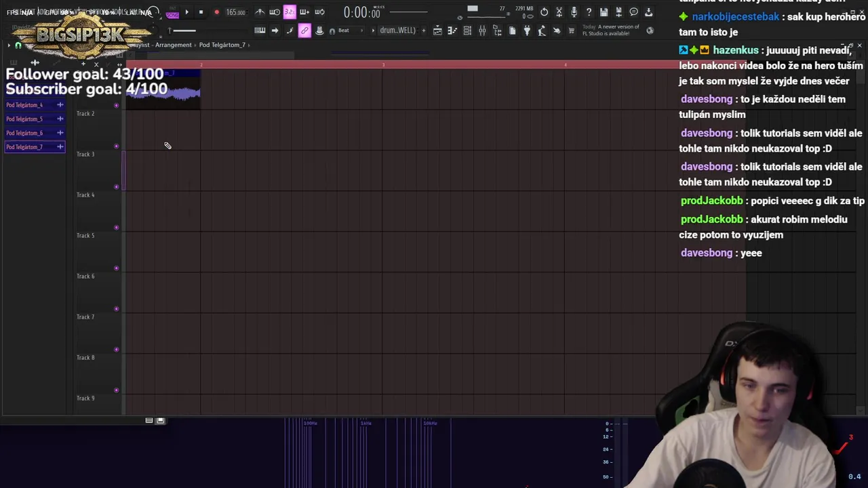Open the undo history icon
This screenshot has width=868, height=488.
coord(544,12)
